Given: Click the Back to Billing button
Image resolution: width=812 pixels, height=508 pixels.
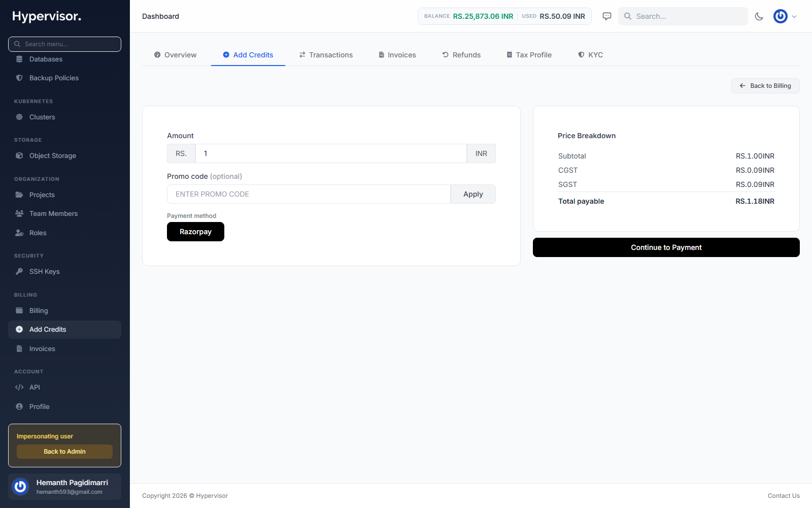Looking at the screenshot, I should coord(765,86).
